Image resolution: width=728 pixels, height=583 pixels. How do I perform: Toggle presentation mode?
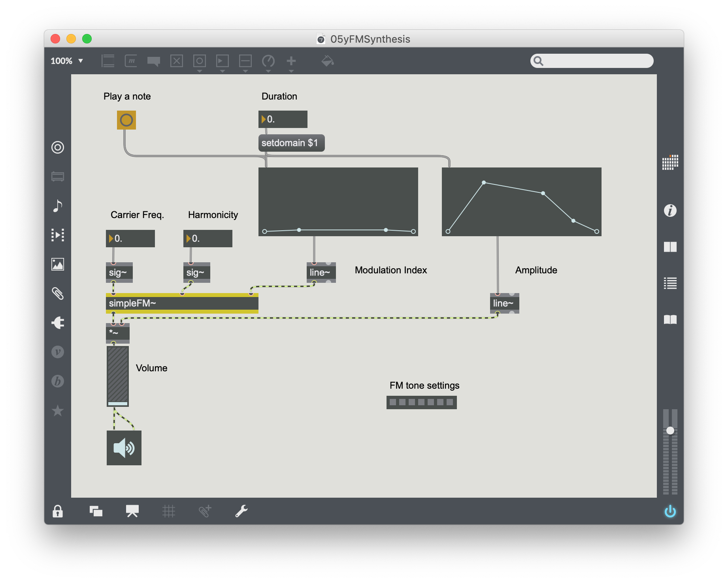coord(132,511)
